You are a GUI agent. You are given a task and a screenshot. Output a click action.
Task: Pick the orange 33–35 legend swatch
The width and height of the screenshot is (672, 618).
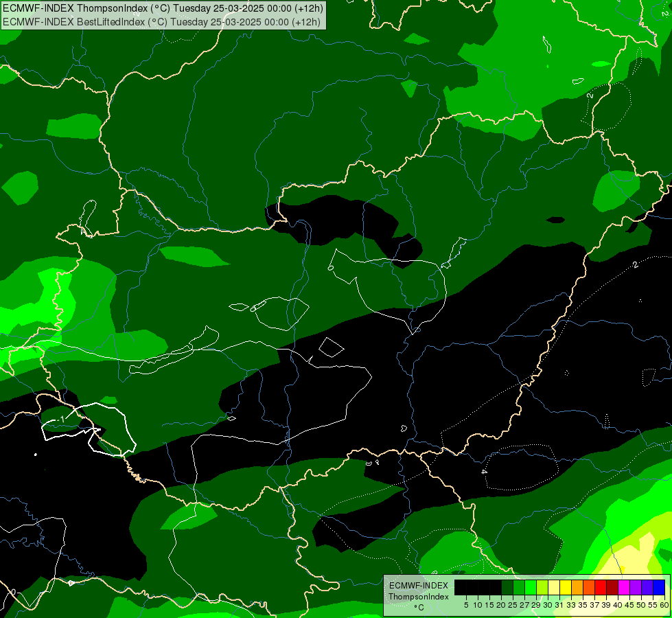tap(577, 587)
